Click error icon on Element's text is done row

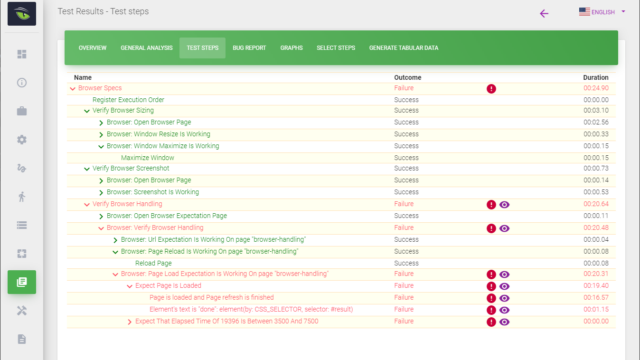(491, 310)
